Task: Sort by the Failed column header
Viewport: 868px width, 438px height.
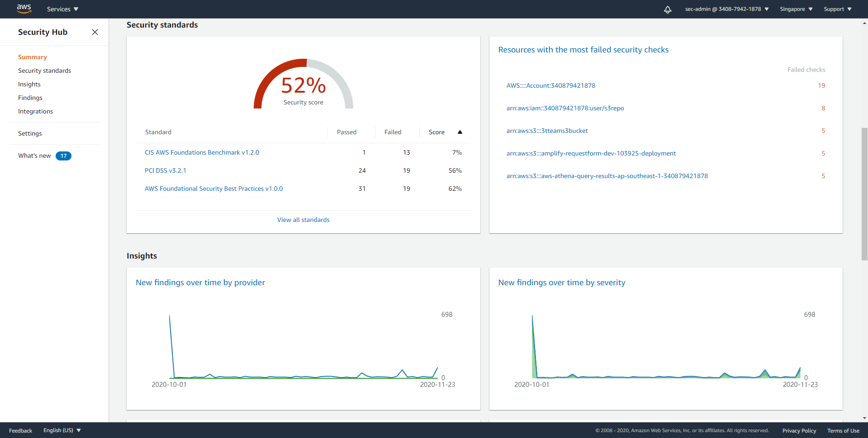Action: click(x=393, y=132)
